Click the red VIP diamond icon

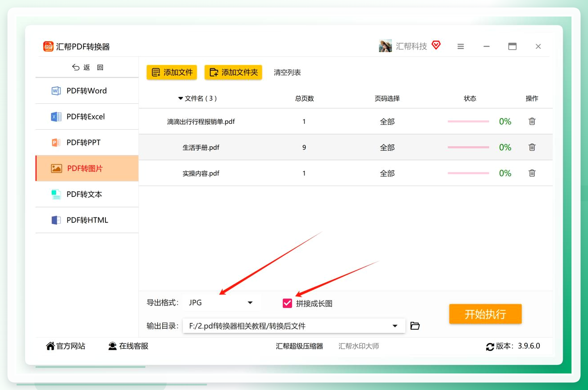pos(436,45)
